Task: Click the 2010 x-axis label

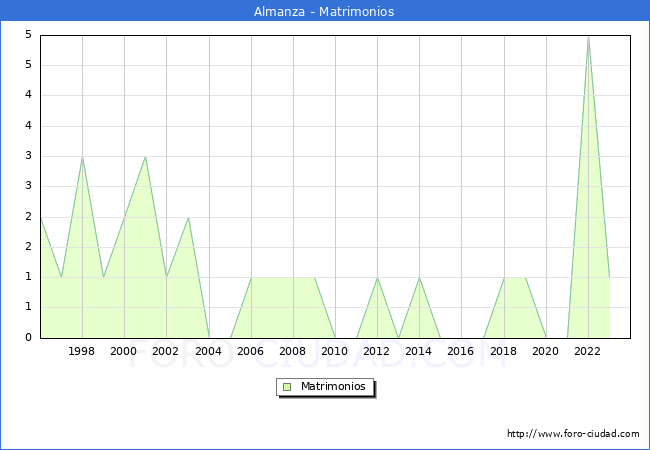Action: coord(335,351)
